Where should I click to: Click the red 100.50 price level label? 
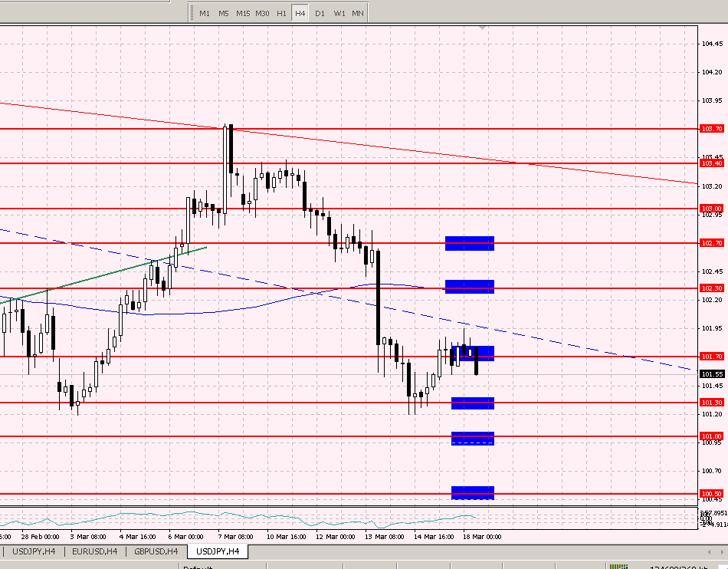coord(711,494)
